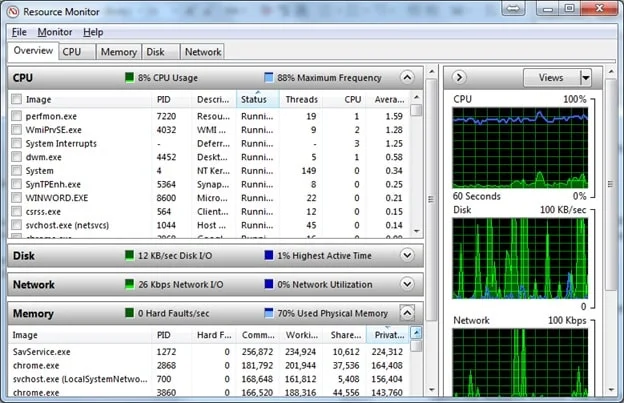The height and width of the screenshot is (403, 624).
Task: Click PID 8600 in the WINWORD.EXE row
Action: coord(166,198)
